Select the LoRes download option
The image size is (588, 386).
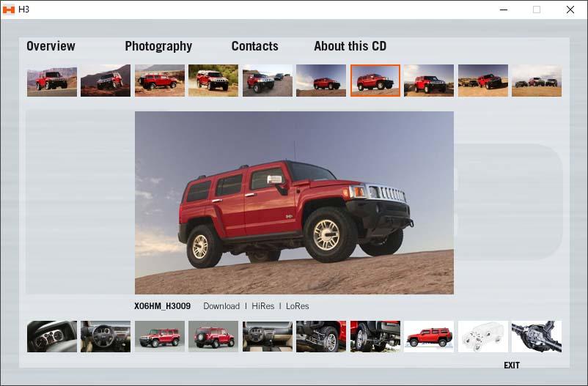click(298, 306)
